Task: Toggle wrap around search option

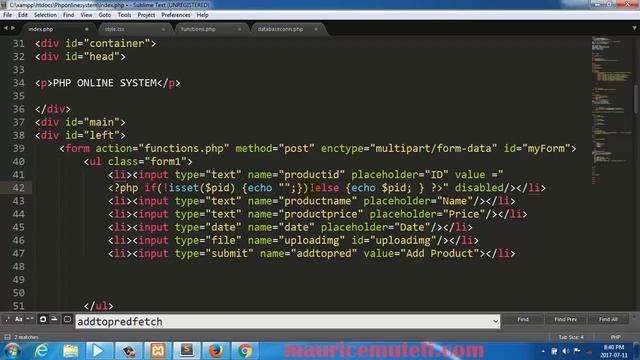Action: tap(42, 319)
